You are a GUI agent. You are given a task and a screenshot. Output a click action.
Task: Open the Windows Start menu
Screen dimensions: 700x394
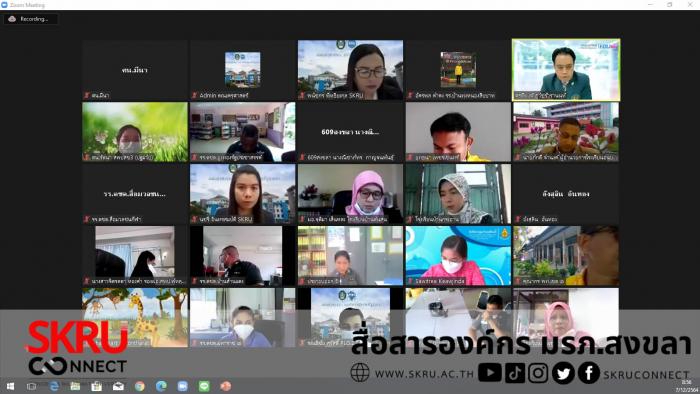pos(10,386)
